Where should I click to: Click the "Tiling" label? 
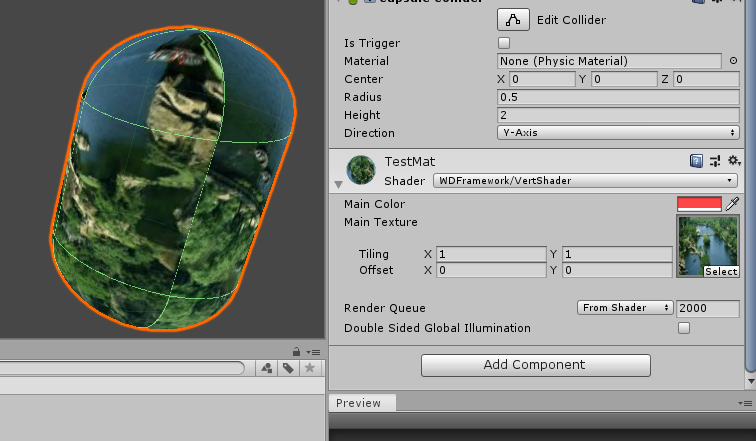pyautogui.click(x=374, y=254)
